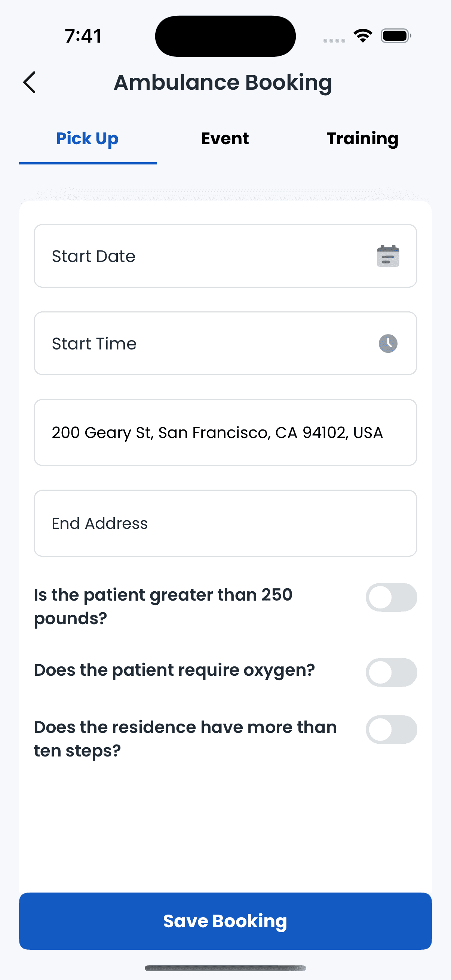This screenshot has width=451, height=980.
Task: Switch to the Event tab
Action: click(225, 138)
